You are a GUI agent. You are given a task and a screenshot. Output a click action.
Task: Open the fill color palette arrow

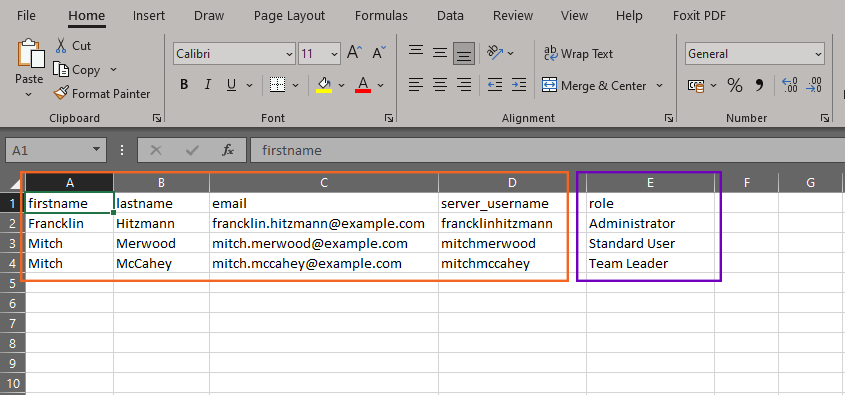tap(341, 85)
